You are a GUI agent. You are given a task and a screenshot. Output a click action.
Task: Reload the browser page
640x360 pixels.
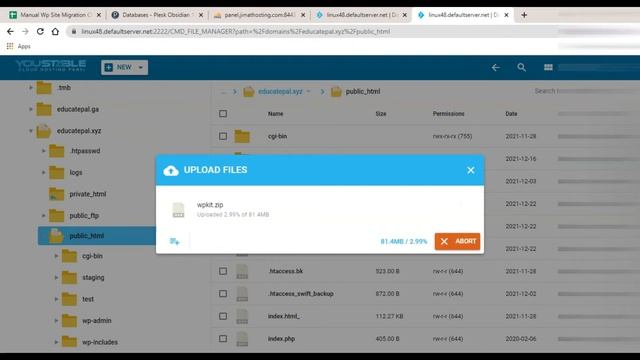pos(40,31)
